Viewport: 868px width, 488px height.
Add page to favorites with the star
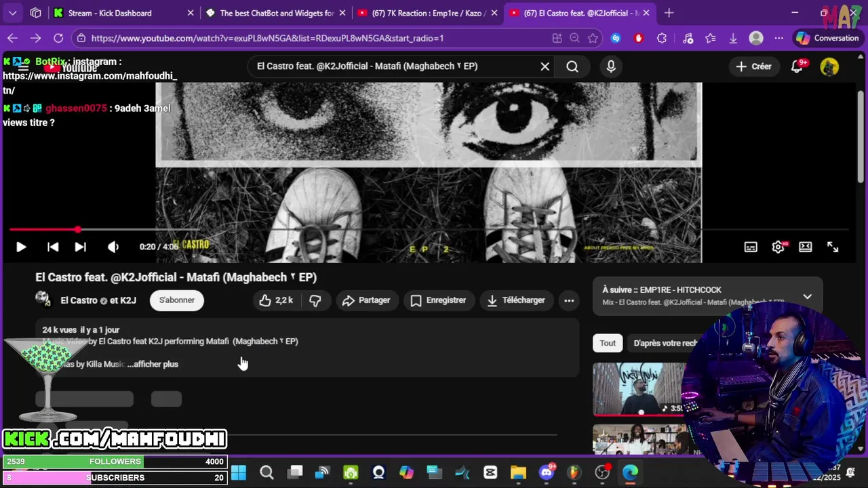coord(593,38)
